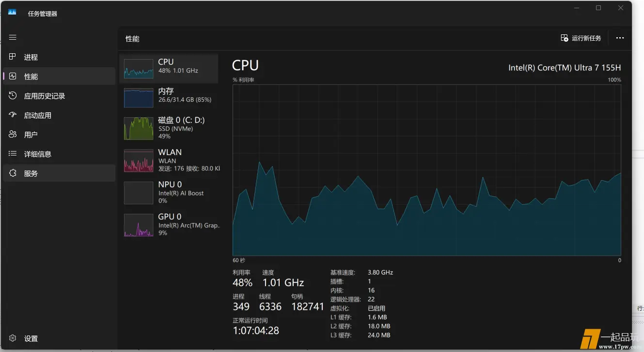Click the 运行新任务 button label
644x352 pixels.
(586, 38)
